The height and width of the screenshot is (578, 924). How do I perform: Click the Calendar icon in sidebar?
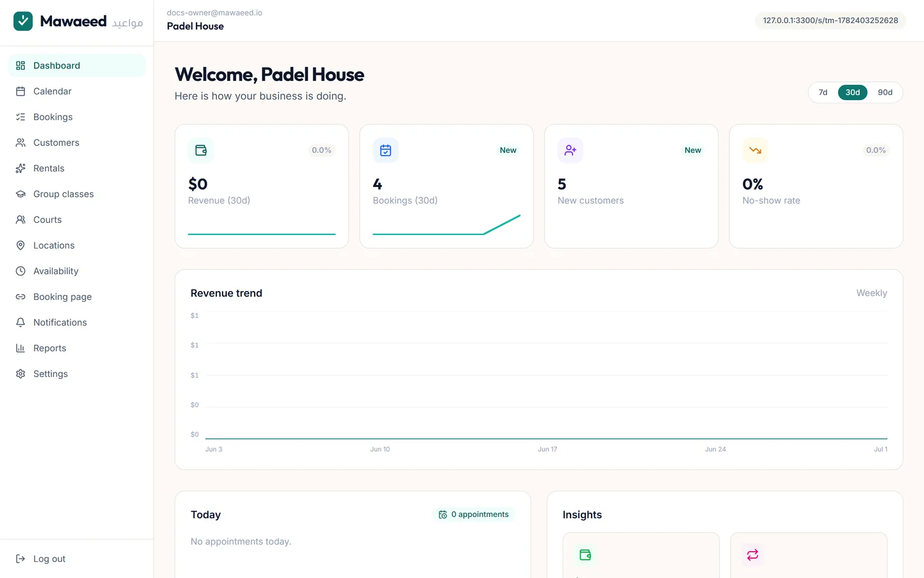[21, 91]
